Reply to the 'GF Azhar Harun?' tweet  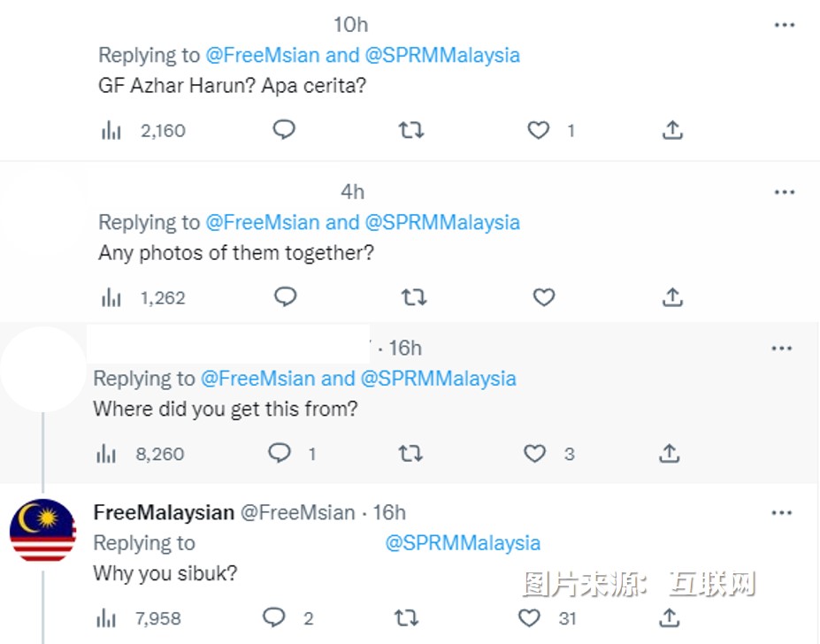click(x=283, y=131)
